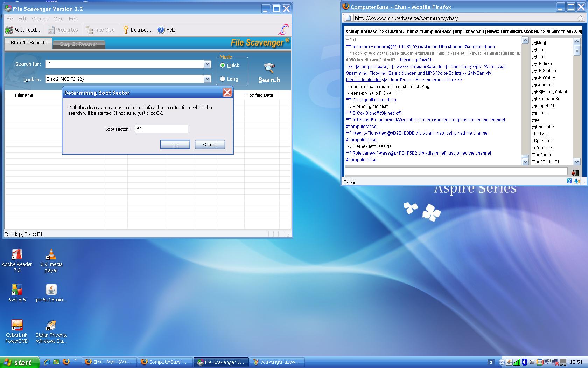This screenshot has width=588, height=368.
Task: Open the VLC media player desktop icon
Action: (51, 260)
